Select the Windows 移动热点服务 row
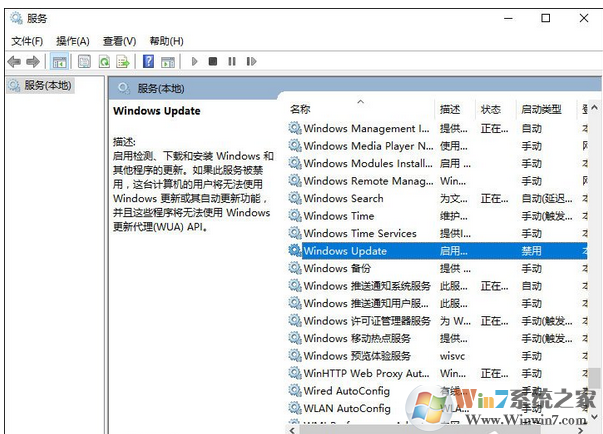The image size is (603, 434). coord(438,338)
